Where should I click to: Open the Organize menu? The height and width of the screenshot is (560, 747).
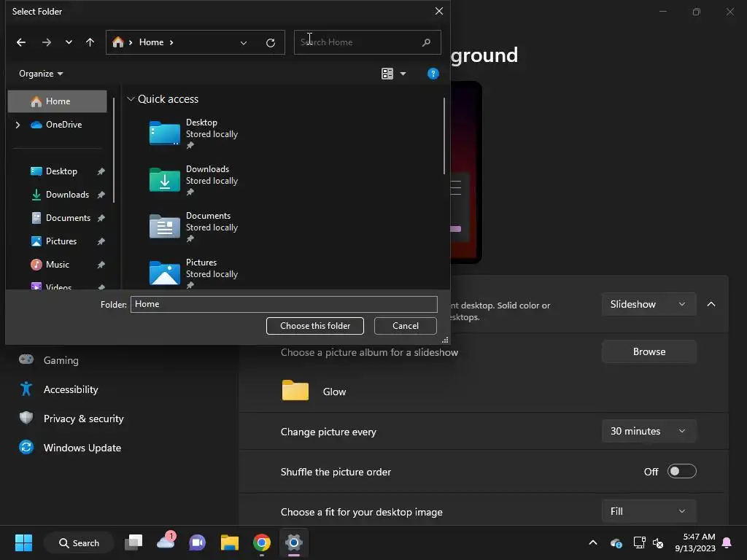click(41, 74)
